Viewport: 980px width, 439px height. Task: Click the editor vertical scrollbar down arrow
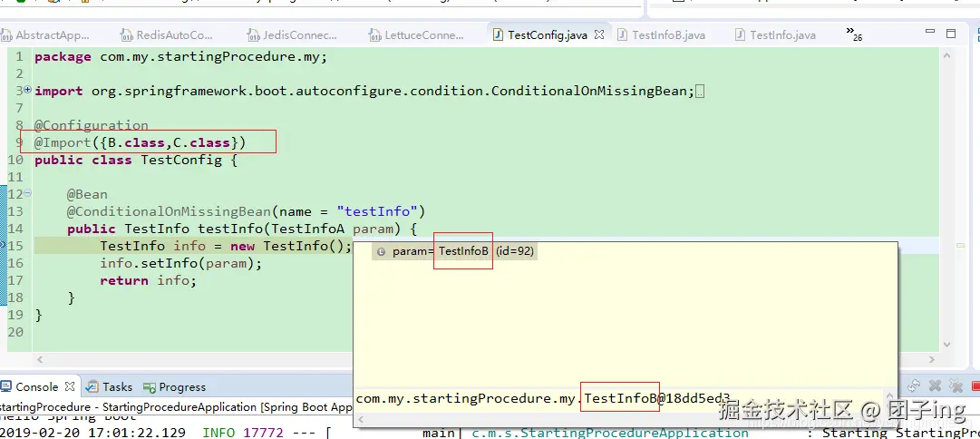point(946,344)
